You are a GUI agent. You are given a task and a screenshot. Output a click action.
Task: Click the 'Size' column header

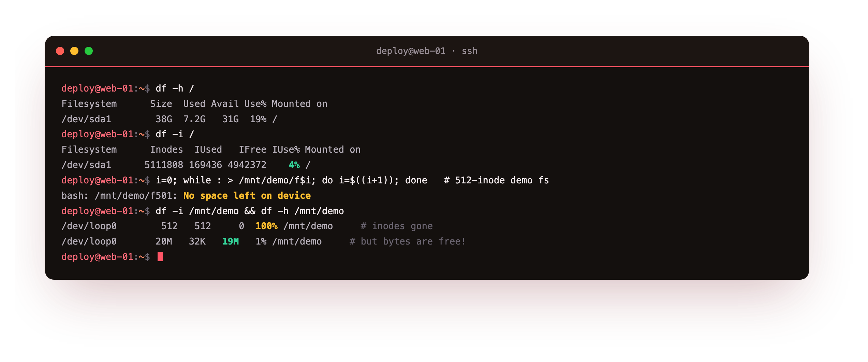pyautogui.click(x=161, y=104)
